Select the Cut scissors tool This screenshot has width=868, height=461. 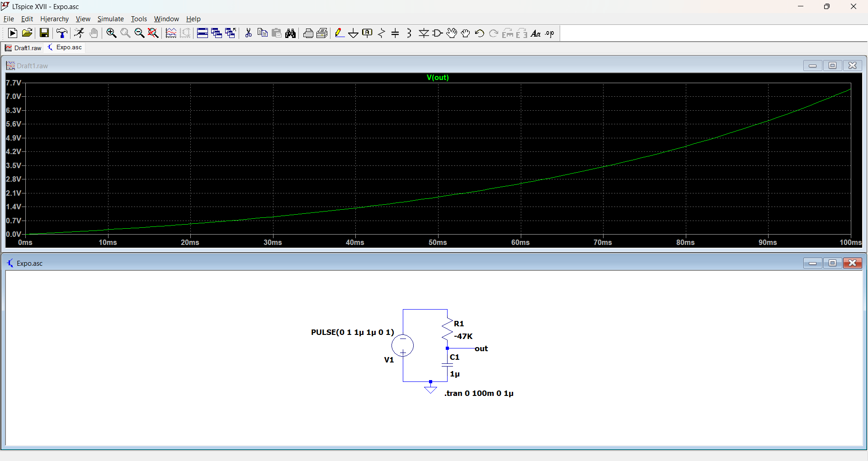coord(248,33)
